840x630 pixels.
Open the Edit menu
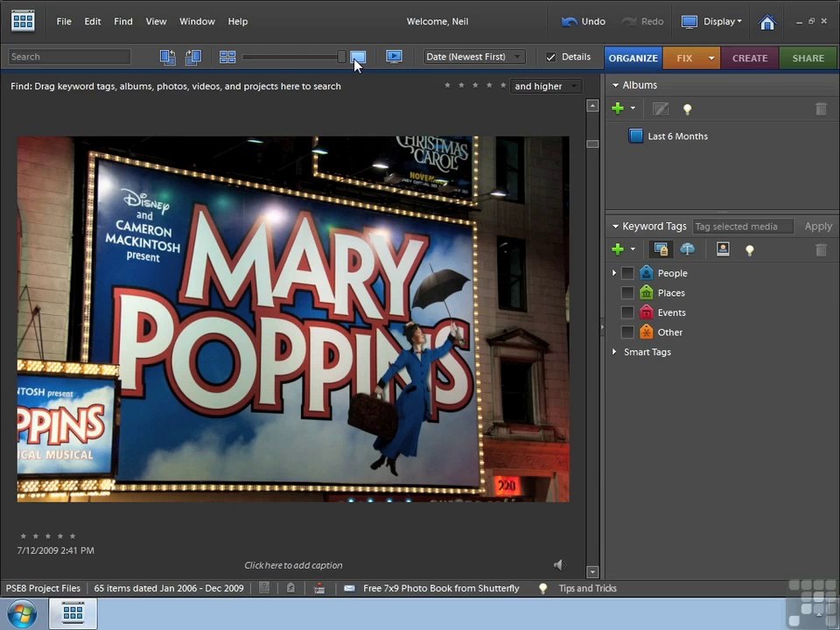tap(93, 21)
